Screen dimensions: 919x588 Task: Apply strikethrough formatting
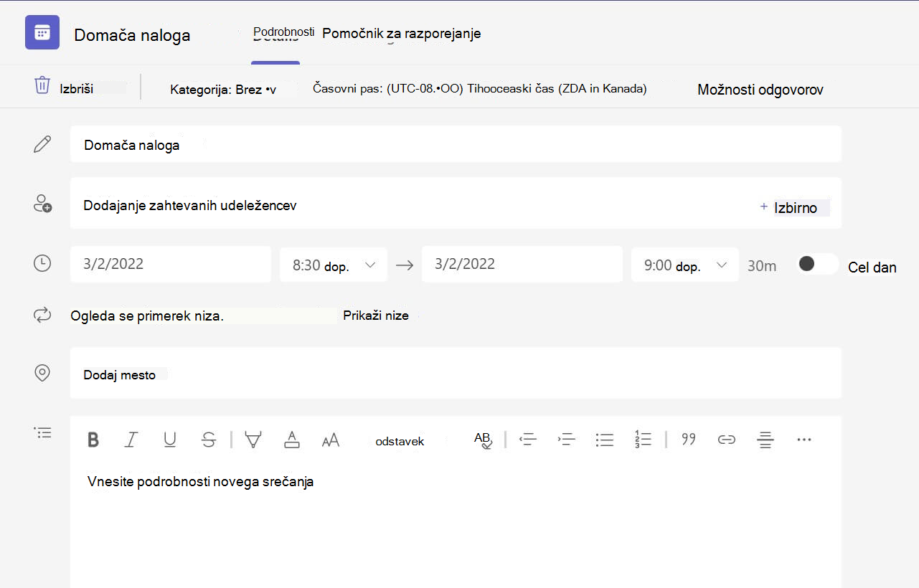[x=209, y=440]
